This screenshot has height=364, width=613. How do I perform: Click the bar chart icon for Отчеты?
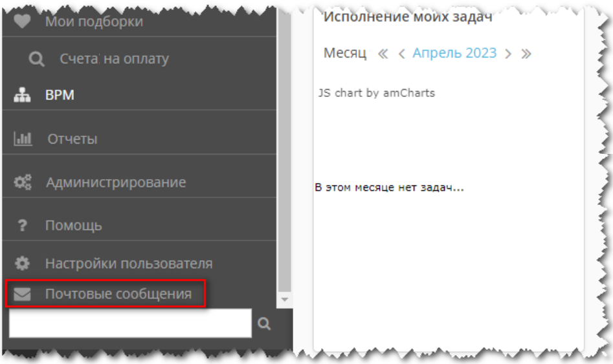click(x=23, y=139)
